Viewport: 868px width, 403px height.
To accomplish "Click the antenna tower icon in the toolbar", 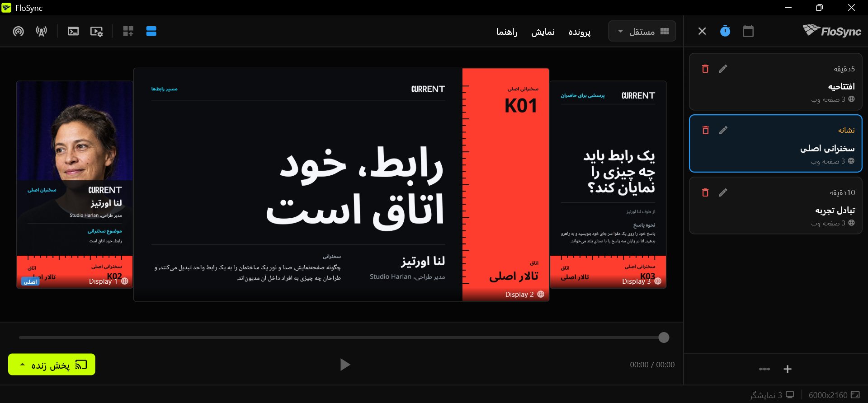I will (x=42, y=31).
